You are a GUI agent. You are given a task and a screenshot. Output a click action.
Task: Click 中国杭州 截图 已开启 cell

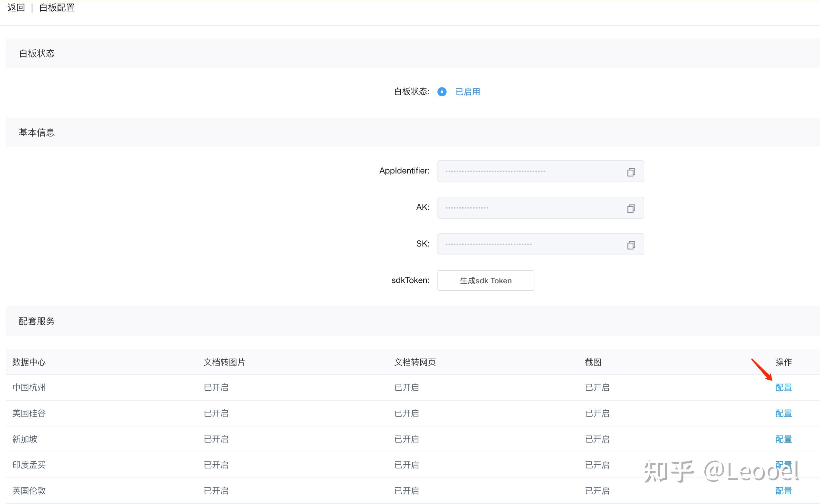597,387
